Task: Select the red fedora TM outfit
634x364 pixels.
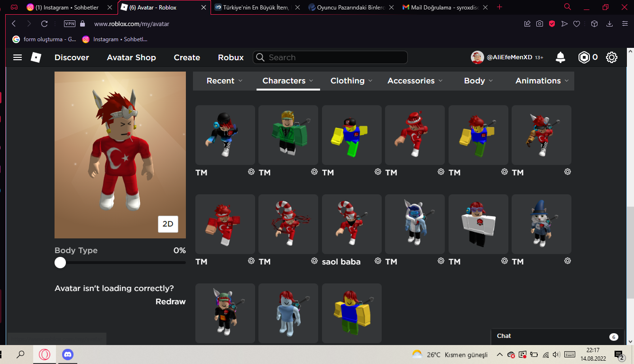Action: coord(415,135)
